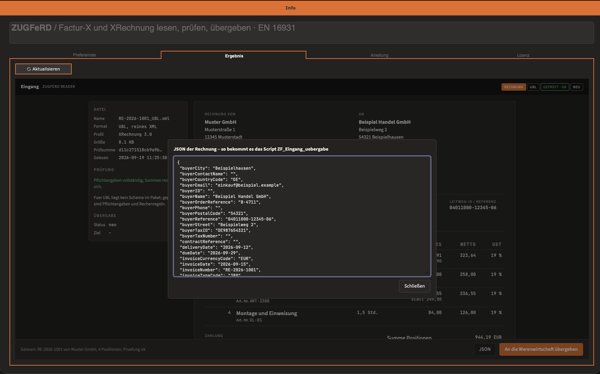Click the "deliveryDate" JSON line
The height and width of the screenshot is (374, 600).
click(x=216, y=247)
